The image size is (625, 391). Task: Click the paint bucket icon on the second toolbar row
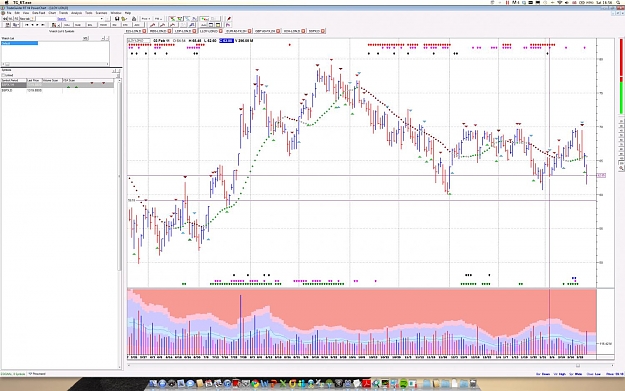point(54,25)
